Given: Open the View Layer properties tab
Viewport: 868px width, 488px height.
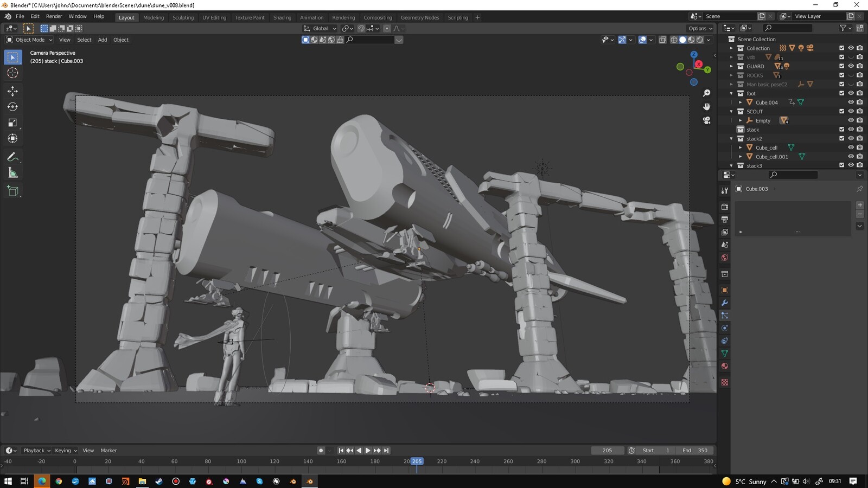Looking at the screenshot, I should pyautogui.click(x=724, y=232).
